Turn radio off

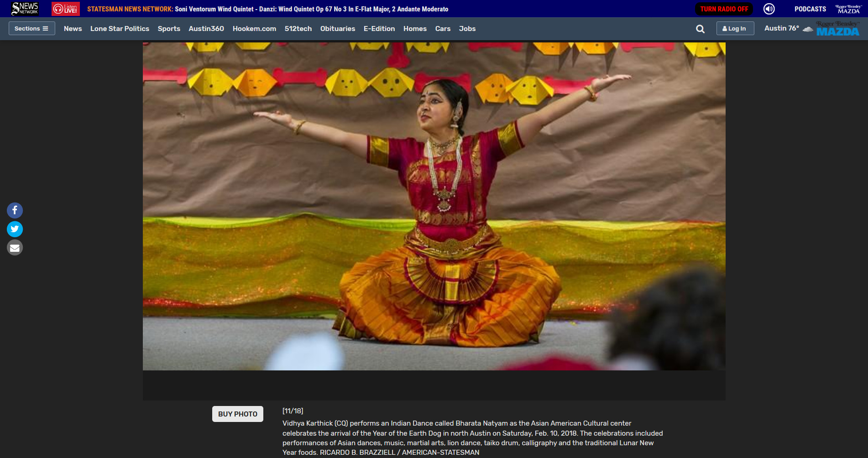point(724,9)
